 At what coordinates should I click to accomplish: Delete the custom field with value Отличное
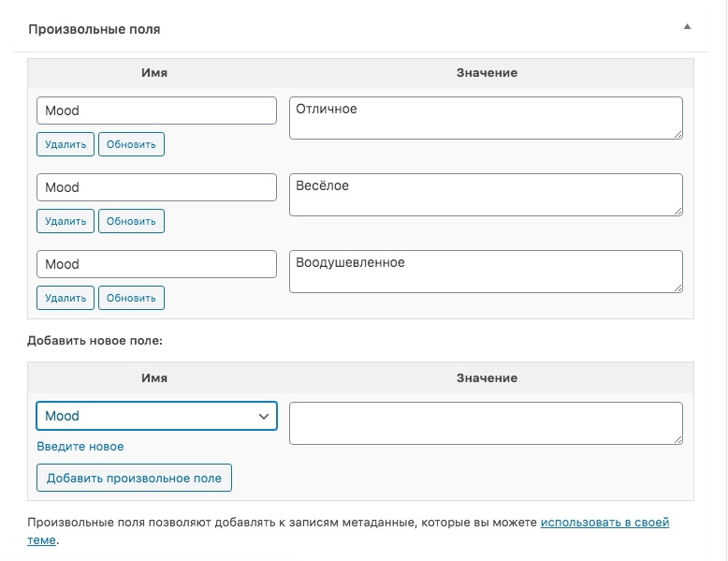tap(66, 144)
